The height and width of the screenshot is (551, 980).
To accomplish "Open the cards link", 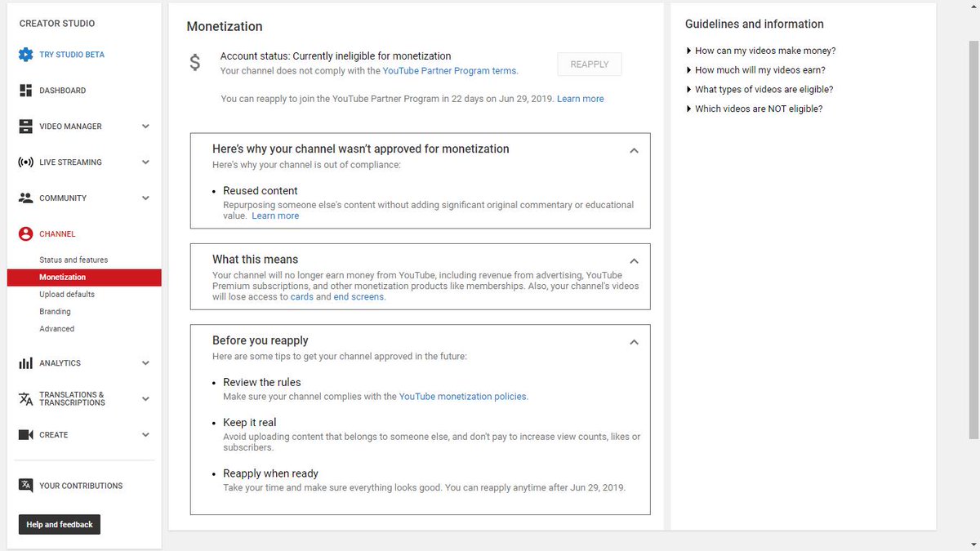I will [301, 297].
